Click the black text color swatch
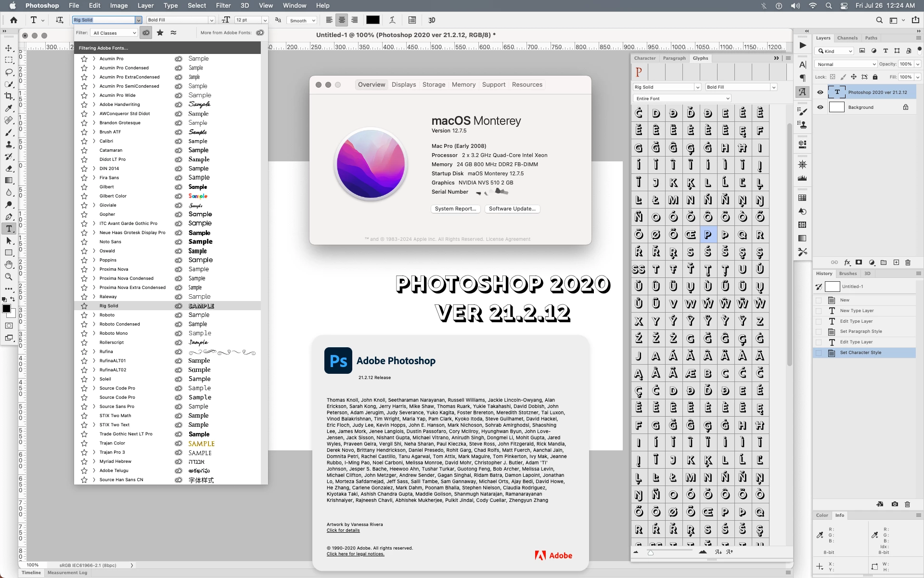 click(372, 20)
